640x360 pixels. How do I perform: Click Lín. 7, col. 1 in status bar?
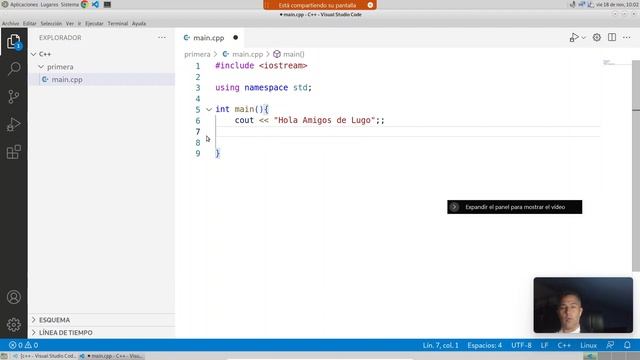440,345
